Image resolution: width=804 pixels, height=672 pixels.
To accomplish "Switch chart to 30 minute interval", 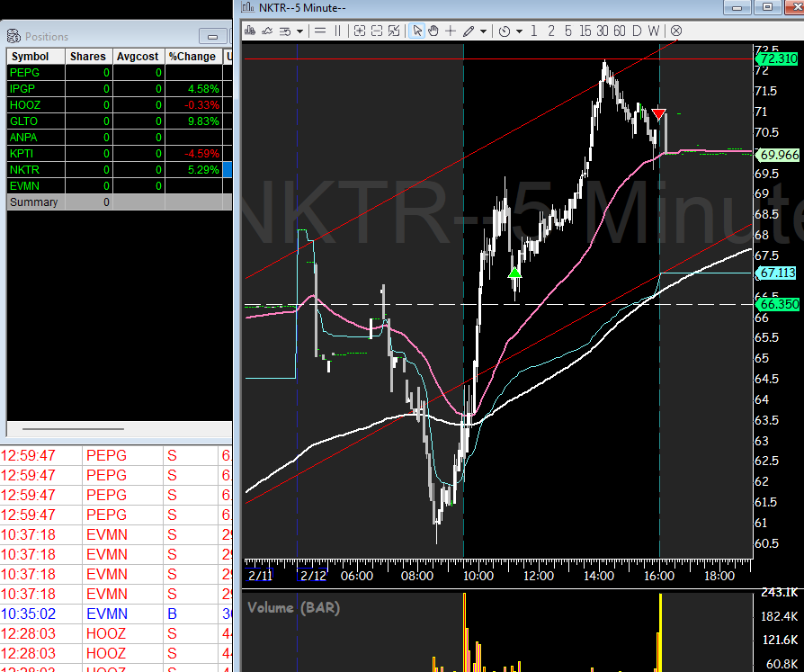I will click(x=603, y=31).
